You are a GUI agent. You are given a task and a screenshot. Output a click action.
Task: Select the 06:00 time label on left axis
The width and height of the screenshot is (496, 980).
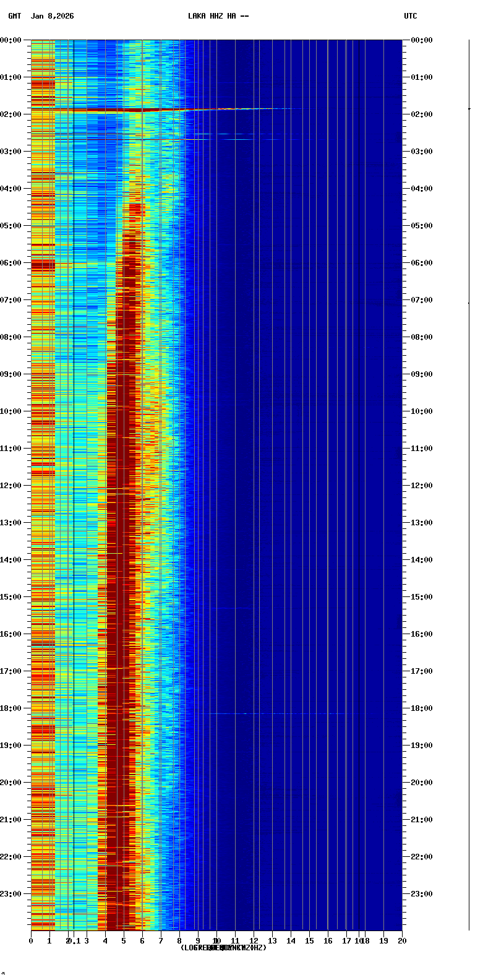click(x=11, y=263)
